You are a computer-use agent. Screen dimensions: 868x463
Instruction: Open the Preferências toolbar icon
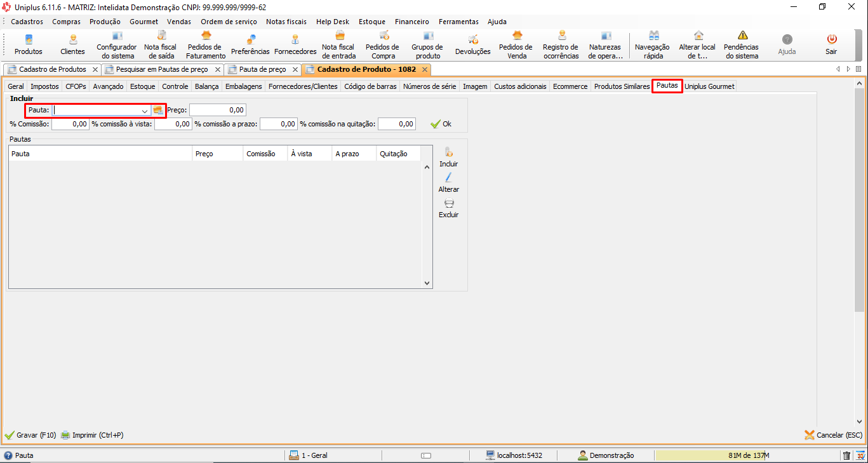[250, 44]
